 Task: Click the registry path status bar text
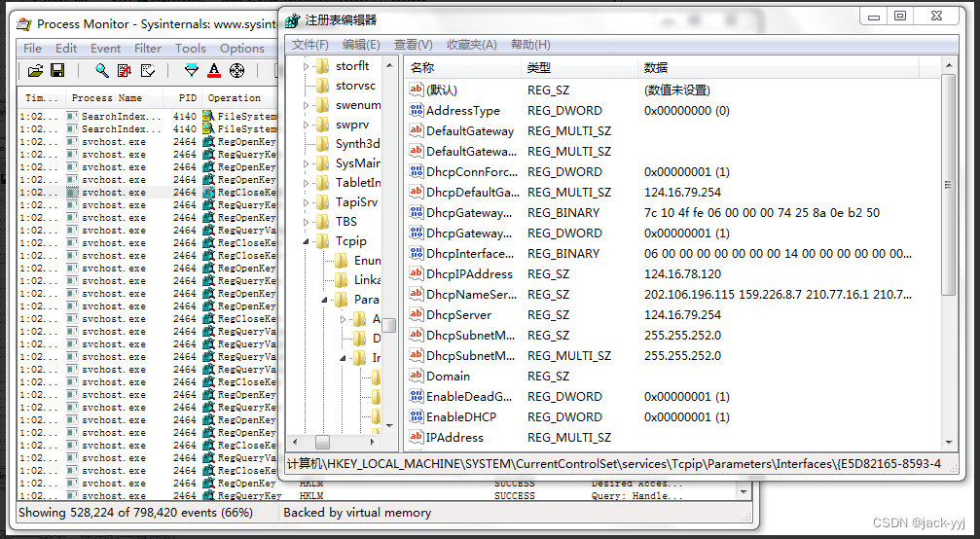pyautogui.click(x=614, y=463)
